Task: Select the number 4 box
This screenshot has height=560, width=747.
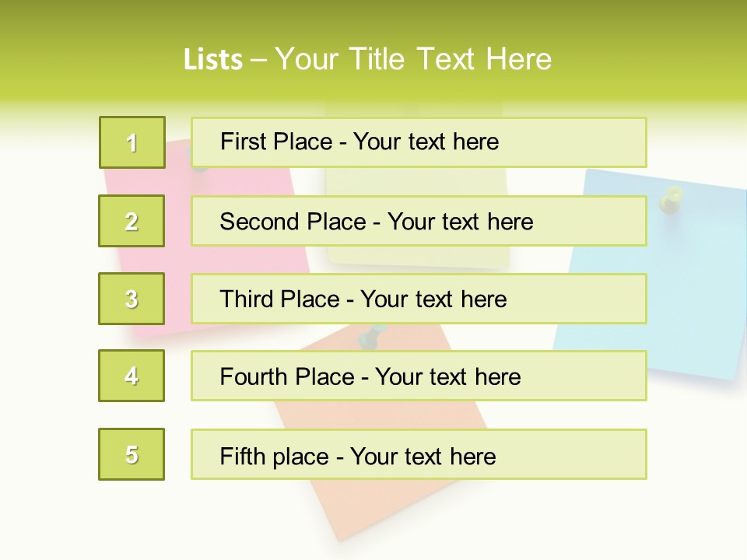Action: (x=132, y=376)
